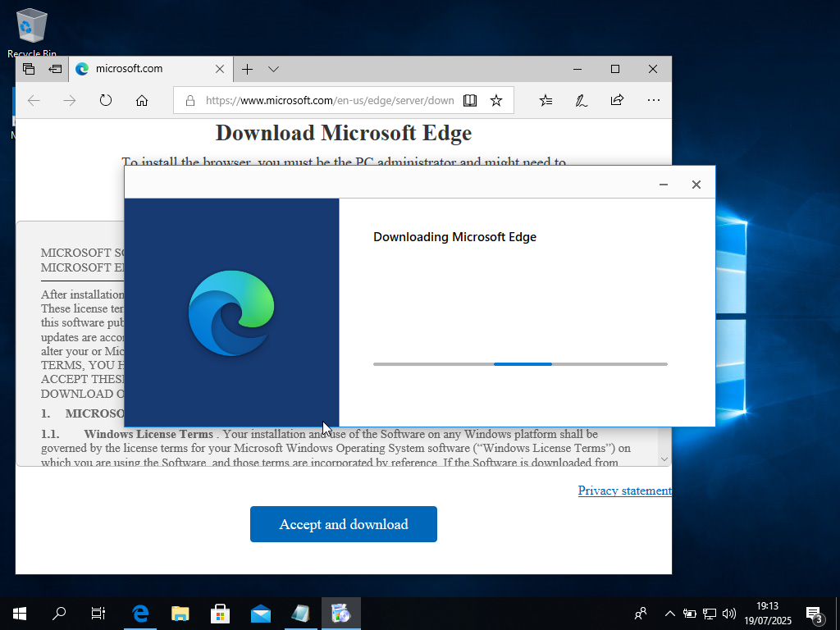The height and width of the screenshot is (630, 840).
Task: Add this page to favorites with the star
Action: (x=496, y=100)
